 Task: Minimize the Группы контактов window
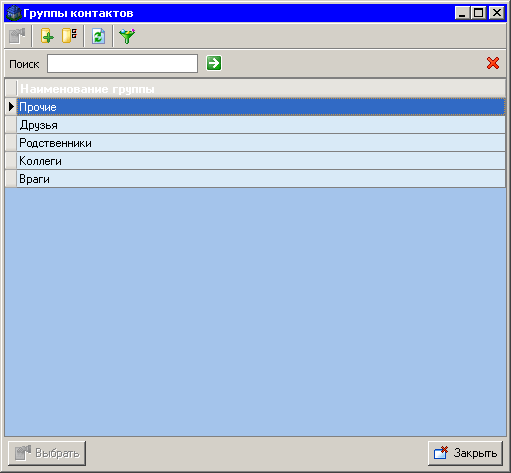pos(463,13)
